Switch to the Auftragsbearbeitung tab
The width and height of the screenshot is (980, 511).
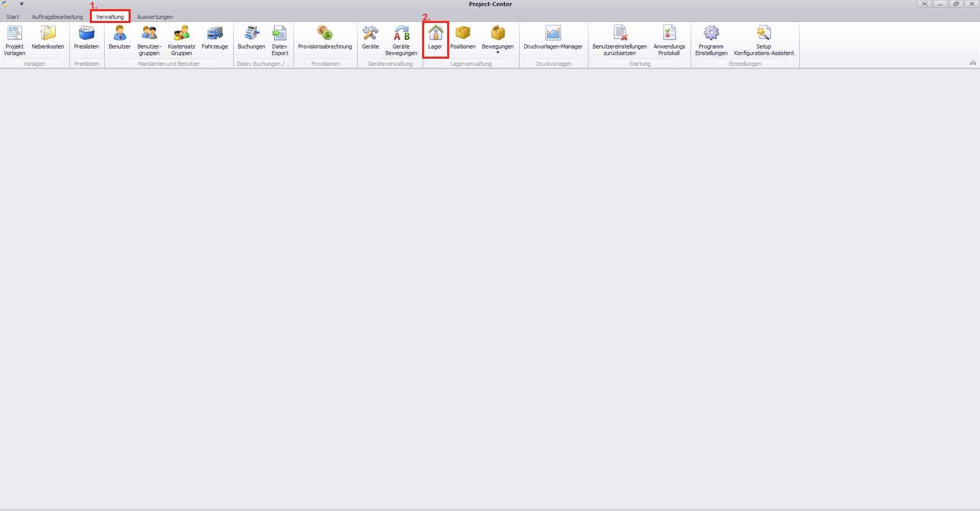tap(57, 17)
